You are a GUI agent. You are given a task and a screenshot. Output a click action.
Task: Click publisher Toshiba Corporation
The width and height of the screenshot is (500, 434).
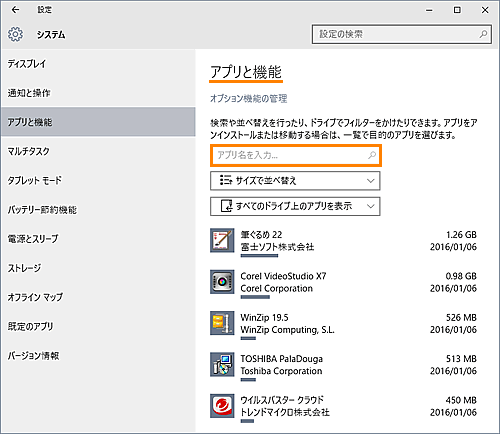point(281,371)
